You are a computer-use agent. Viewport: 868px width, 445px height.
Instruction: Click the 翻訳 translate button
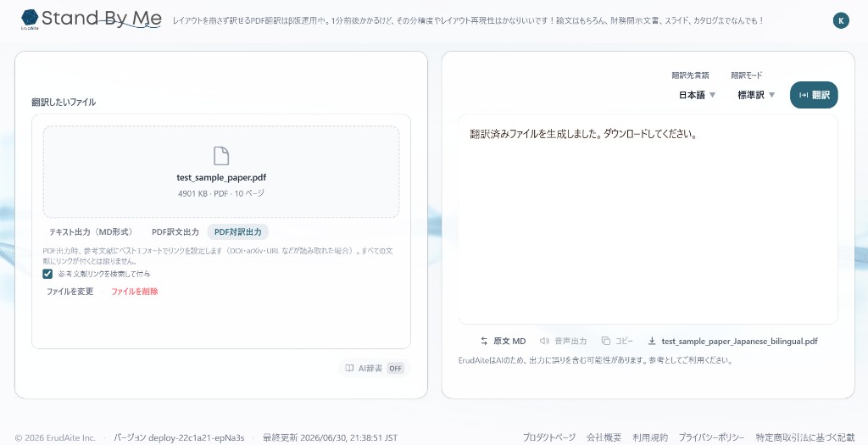click(814, 95)
